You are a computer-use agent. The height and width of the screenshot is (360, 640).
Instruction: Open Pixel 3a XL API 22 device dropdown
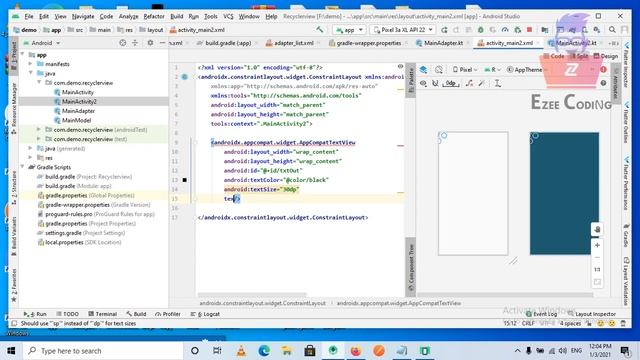pyautogui.click(x=403, y=30)
